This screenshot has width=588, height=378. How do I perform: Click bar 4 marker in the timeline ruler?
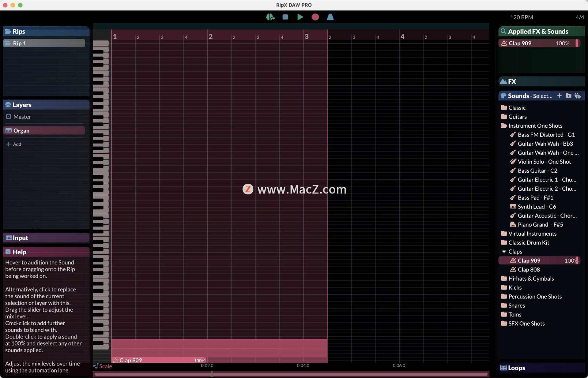point(402,36)
